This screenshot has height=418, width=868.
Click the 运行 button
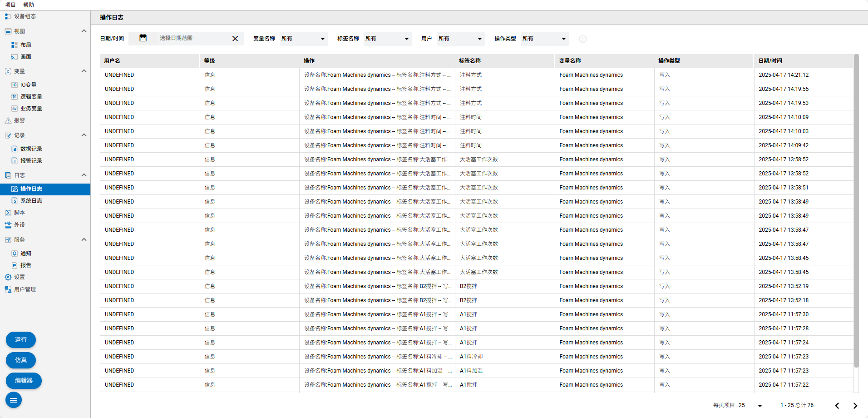[x=21, y=340]
